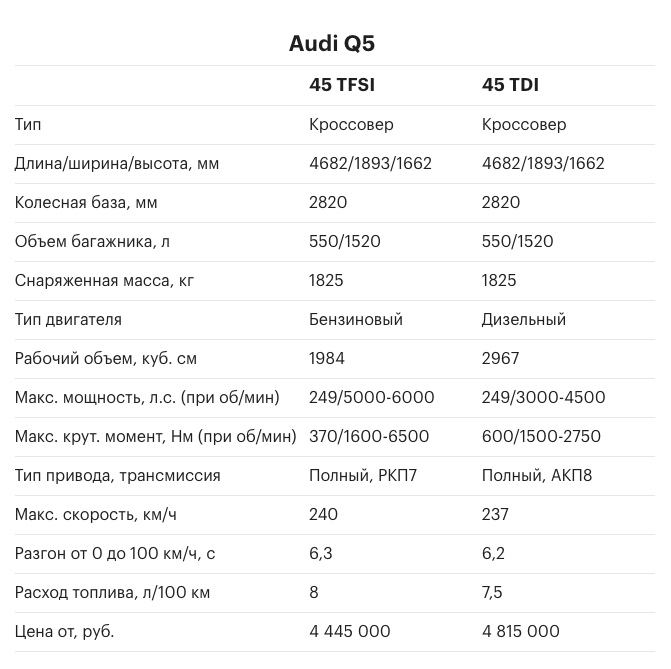Click the Полный, РКП7 transmission value
This screenshot has height=669, width=671.
[x=363, y=475]
